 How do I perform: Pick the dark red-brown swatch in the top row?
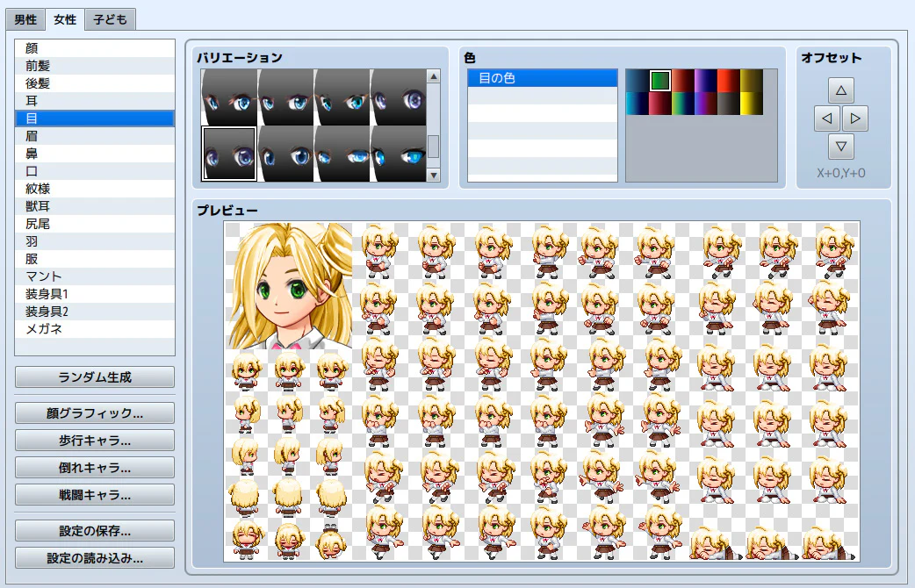pos(683,81)
